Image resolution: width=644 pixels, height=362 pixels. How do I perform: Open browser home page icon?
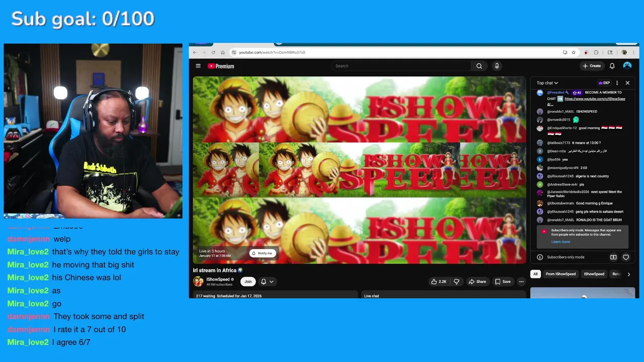pos(222,52)
